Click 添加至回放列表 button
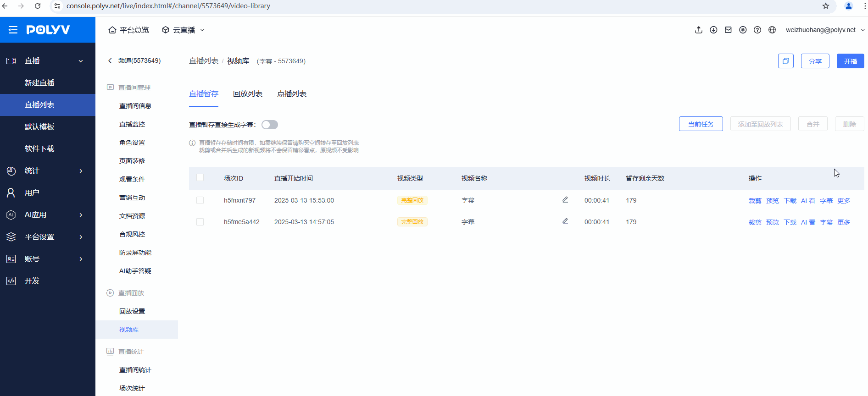The height and width of the screenshot is (396, 868). tap(761, 124)
